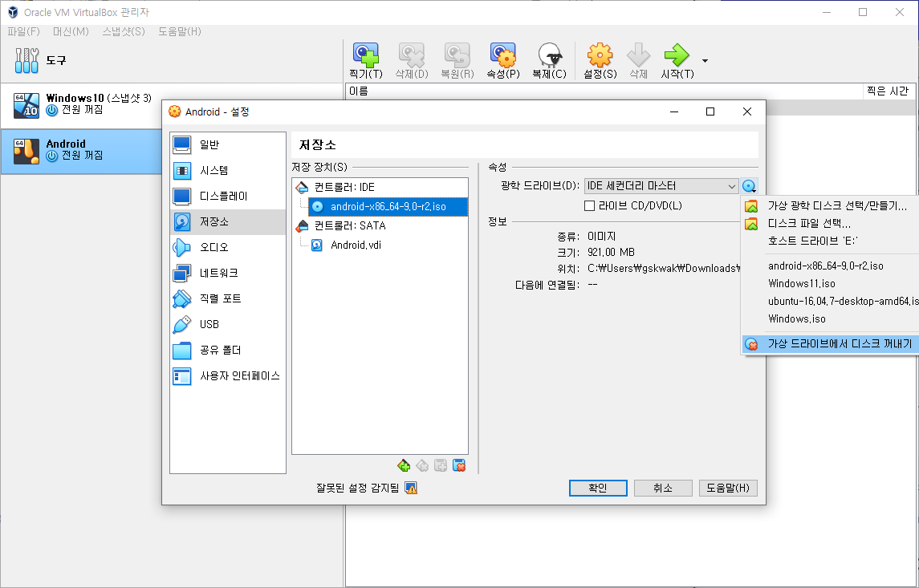The width and height of the screenshot is (919, 588).
Task: Click the 위치 path value text
Action: click(664, 268)
